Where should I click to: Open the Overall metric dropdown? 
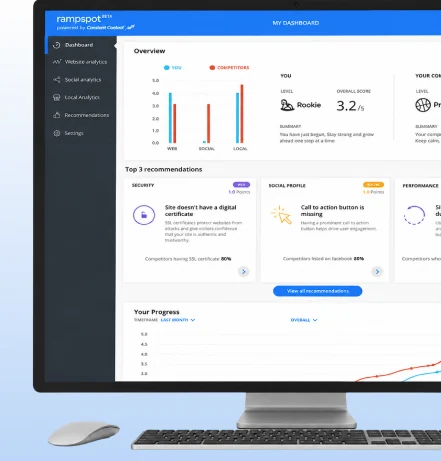pyautogui.click(x=304, y=320)
